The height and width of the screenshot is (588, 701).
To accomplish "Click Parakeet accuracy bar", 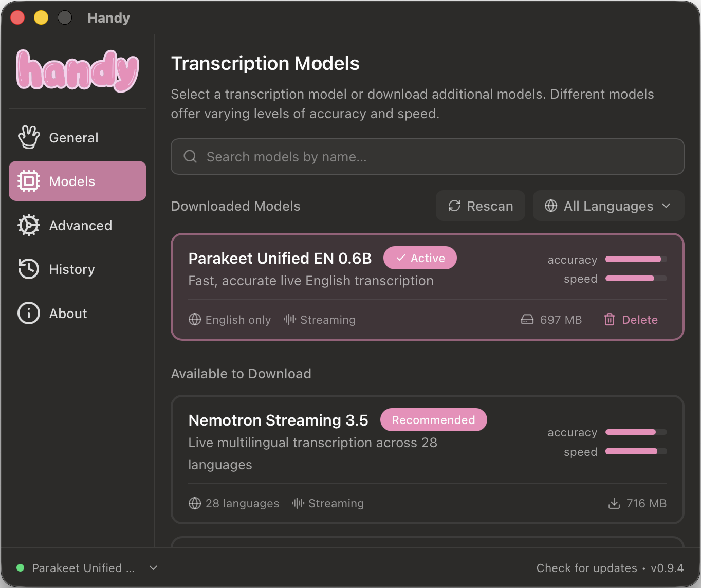I will 636,259.
